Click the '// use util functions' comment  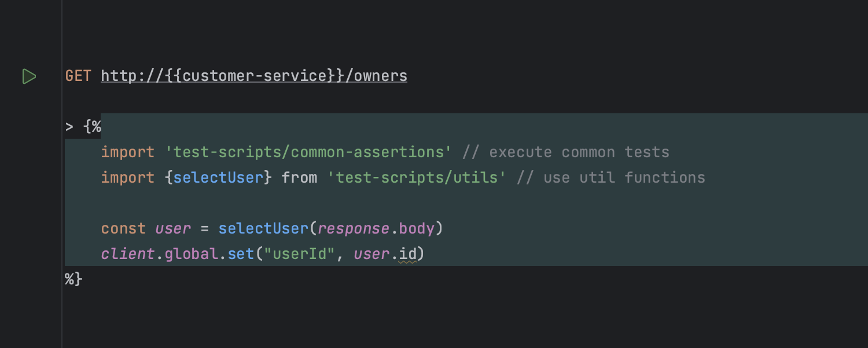click(610, 177)
